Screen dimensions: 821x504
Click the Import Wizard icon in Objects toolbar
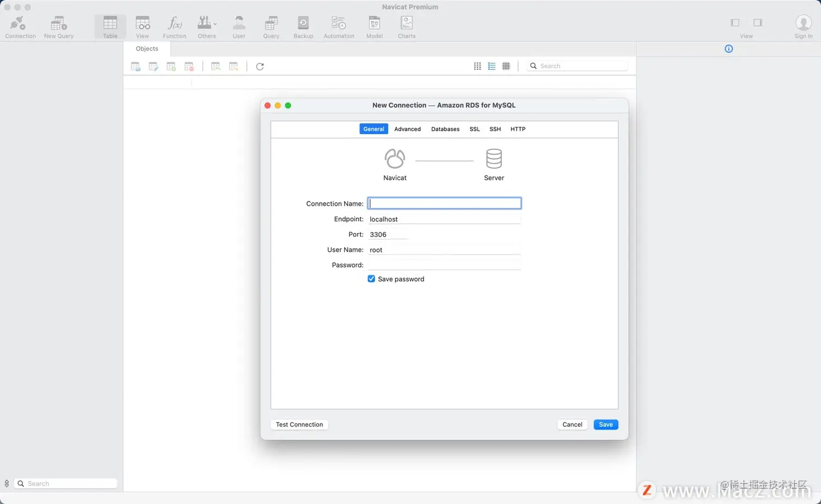216,66
